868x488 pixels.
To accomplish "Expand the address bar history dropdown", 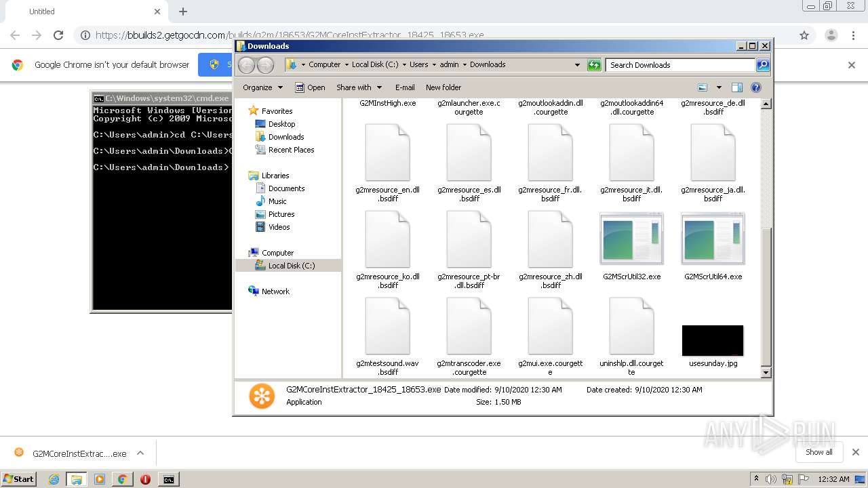I will point(577,65).
